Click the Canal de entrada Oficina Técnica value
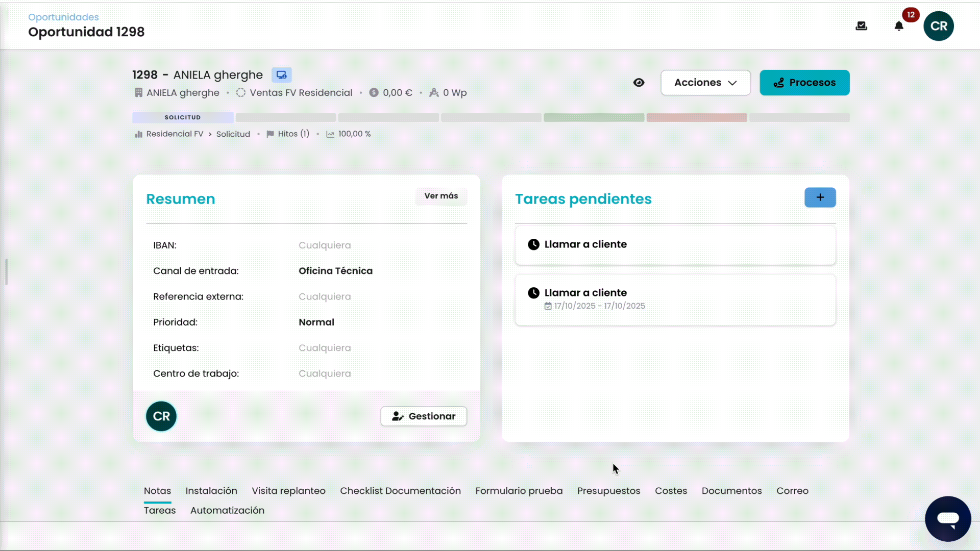Image resolution: width=980 pixels, height=551 pixels. [x=335, y=271]
